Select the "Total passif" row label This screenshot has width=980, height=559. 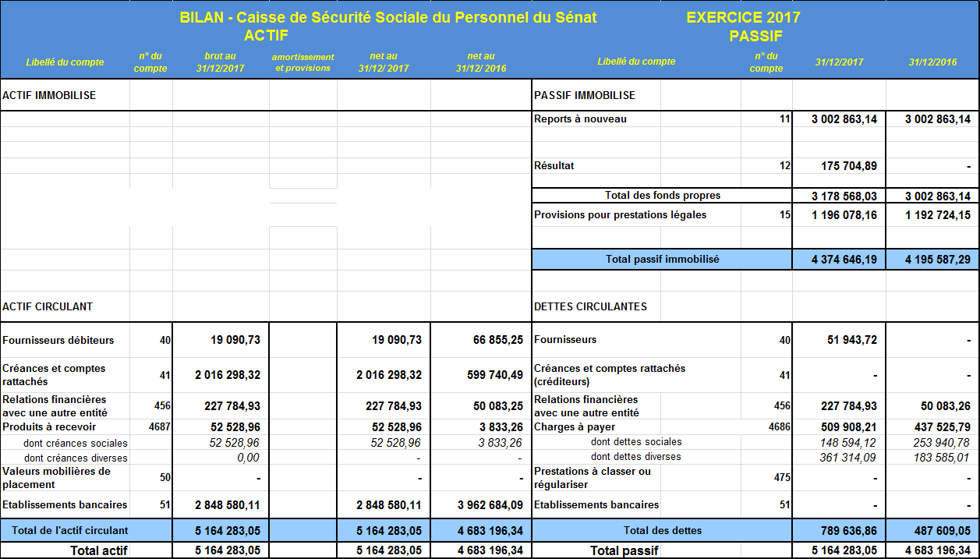coord(624,550)
